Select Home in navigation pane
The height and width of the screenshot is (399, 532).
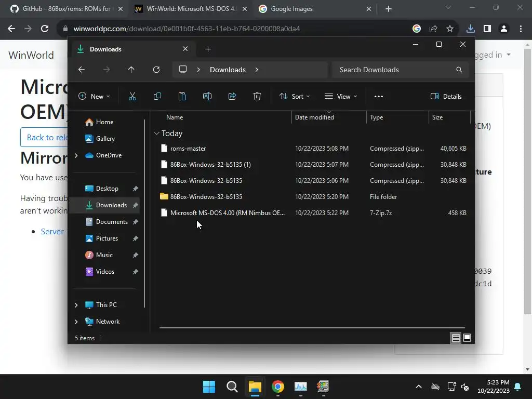[x=104, y=122]
